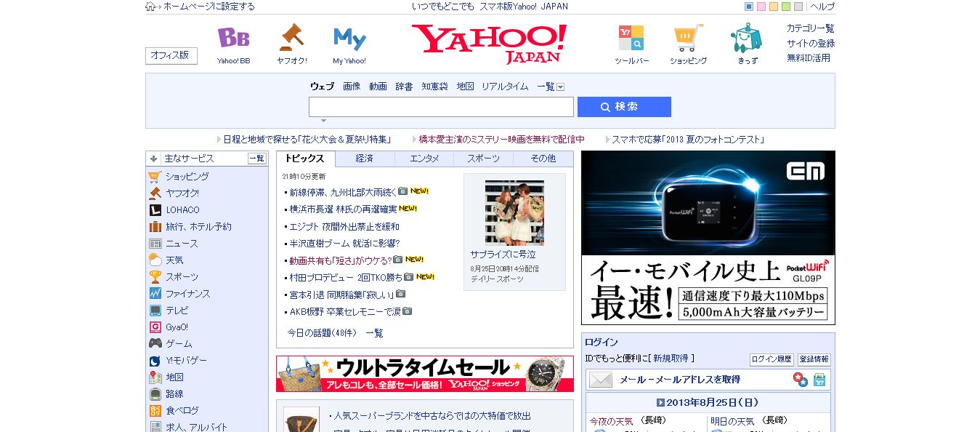
Task: Click the Yahoo! JAPAN logo
Action: [x=490, y=44]
